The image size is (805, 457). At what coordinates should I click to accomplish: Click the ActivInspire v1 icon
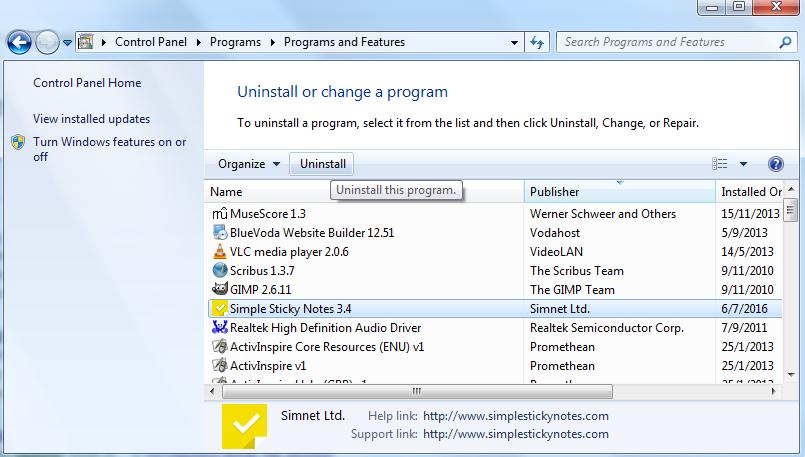[x=220, y=365]
